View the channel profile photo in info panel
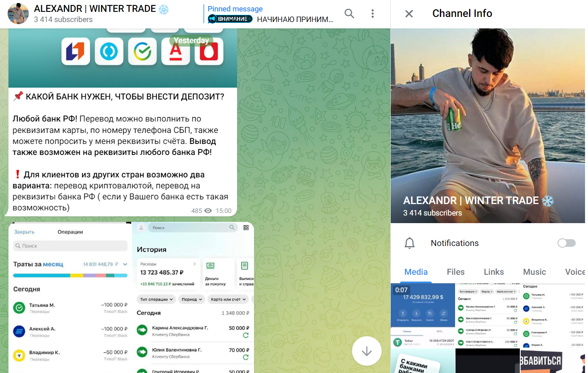Viewport: 588px width, 373px height. pyautogui.click(x=488, y=126)
